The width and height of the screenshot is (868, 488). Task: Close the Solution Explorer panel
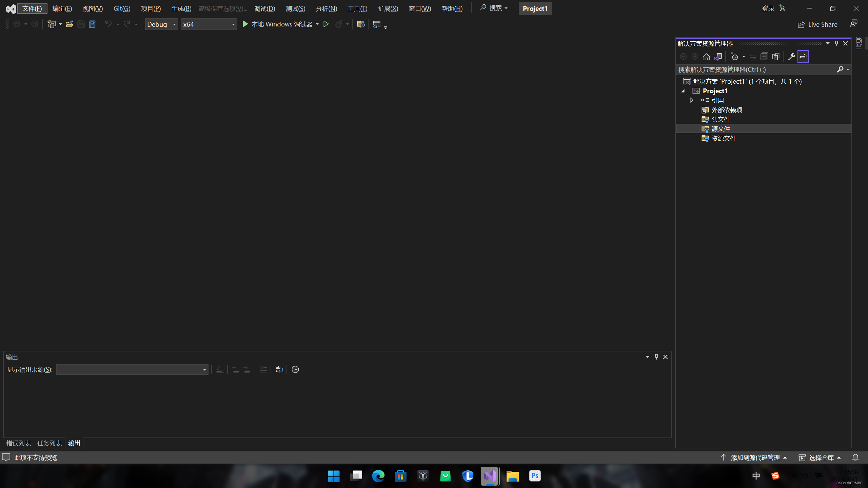point(845,43)
